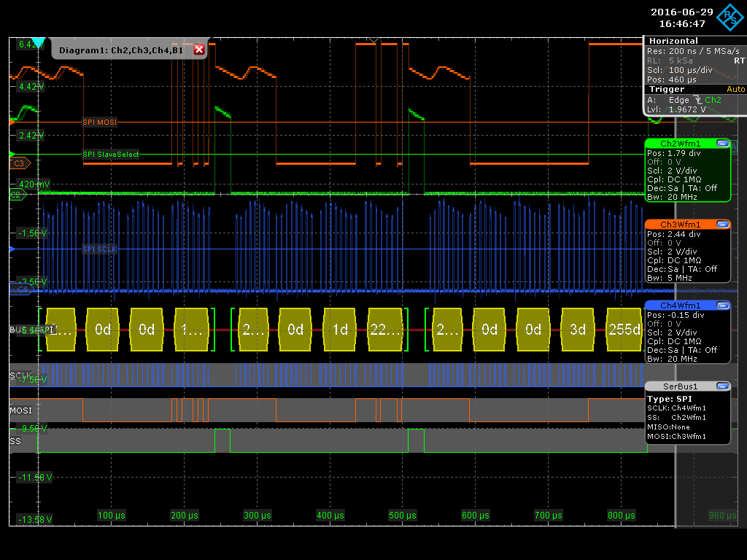Click the trigger position marker at top of grid
Viewport: 747px width, 560px height.
coord(374,41)
